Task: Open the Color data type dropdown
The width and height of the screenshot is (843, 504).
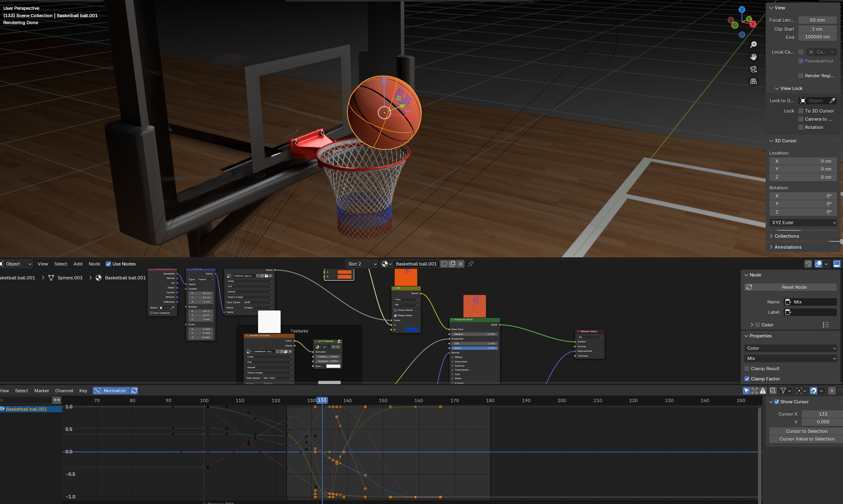Action: click(791, 348)
